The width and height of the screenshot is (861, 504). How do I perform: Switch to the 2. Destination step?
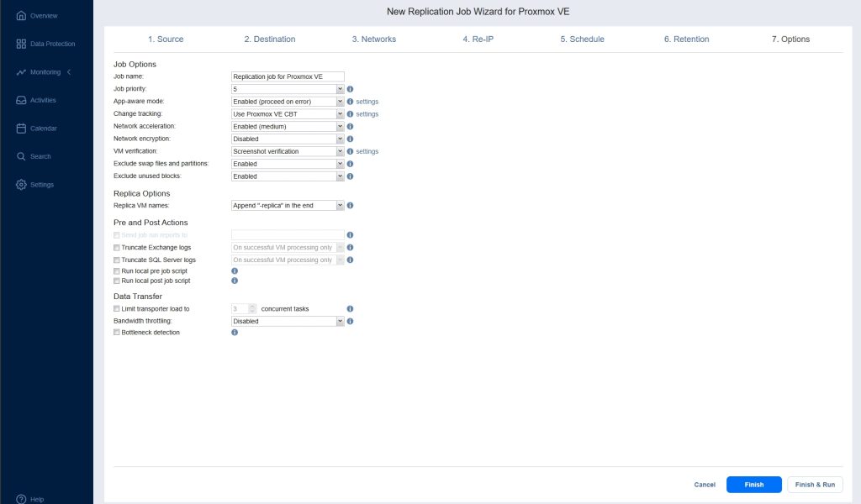tap(269, 39)
